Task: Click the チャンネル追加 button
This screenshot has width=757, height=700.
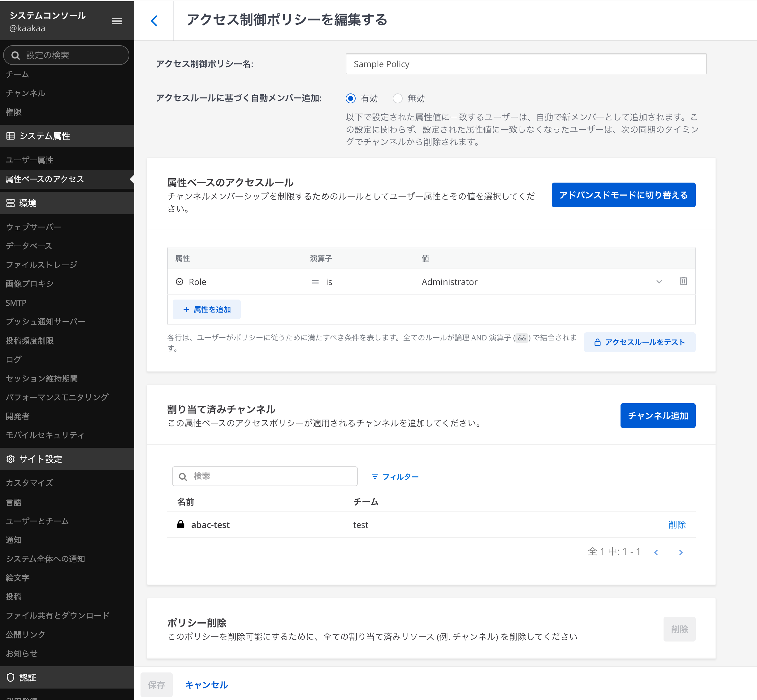Action: tap(657, 416)
